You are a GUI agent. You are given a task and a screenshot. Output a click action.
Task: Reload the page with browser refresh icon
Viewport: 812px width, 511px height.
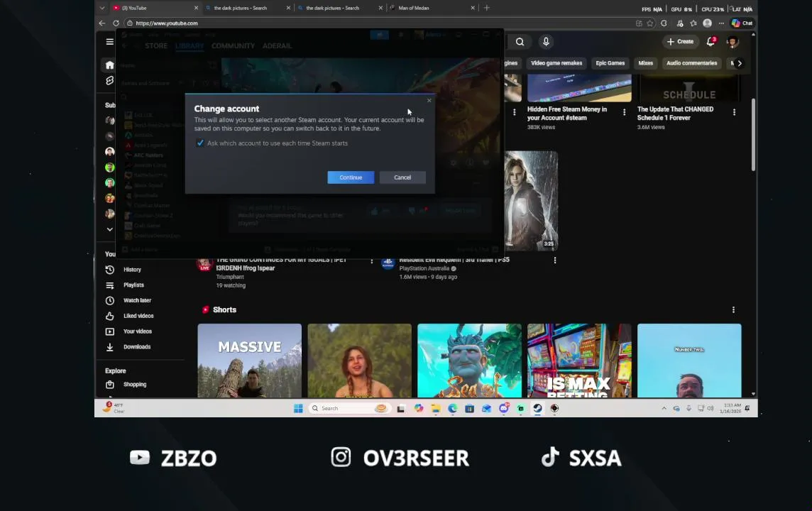coord(116,23)
